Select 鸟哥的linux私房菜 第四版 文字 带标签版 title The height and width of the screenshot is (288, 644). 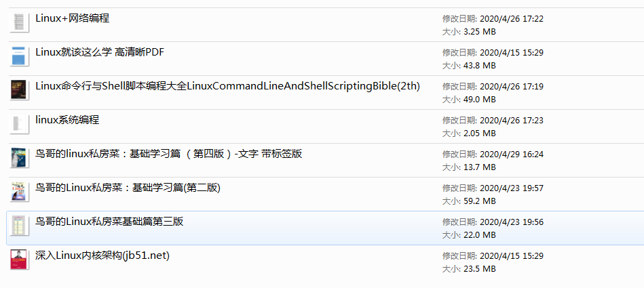[x=168, y=154]
